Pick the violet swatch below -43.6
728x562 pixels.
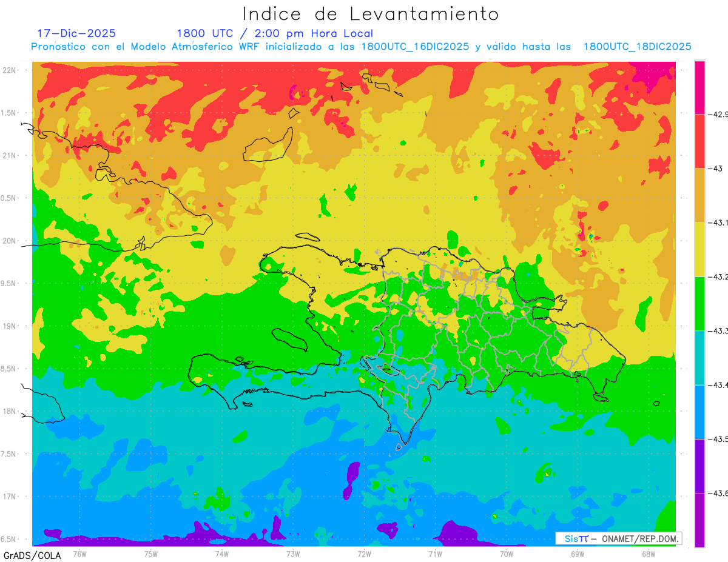(699, 520)
